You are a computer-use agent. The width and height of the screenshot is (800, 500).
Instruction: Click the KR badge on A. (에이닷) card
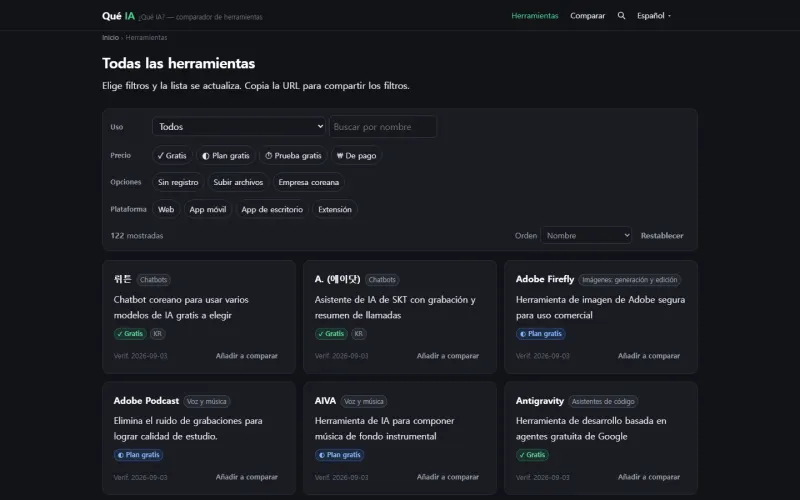tap(359, 334)
